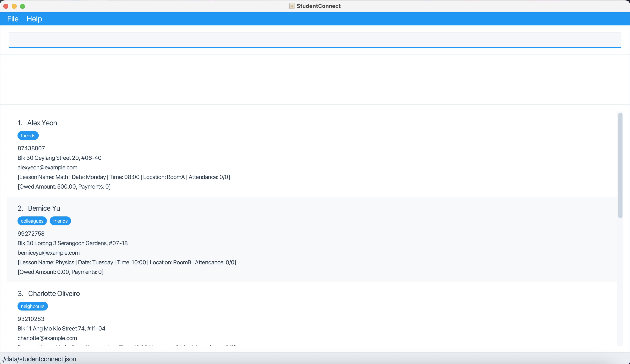The height and width of the screenshot is (364, 630).
Task: Click the studentconnect.json path in the status bar
Action: click(39, 359)
